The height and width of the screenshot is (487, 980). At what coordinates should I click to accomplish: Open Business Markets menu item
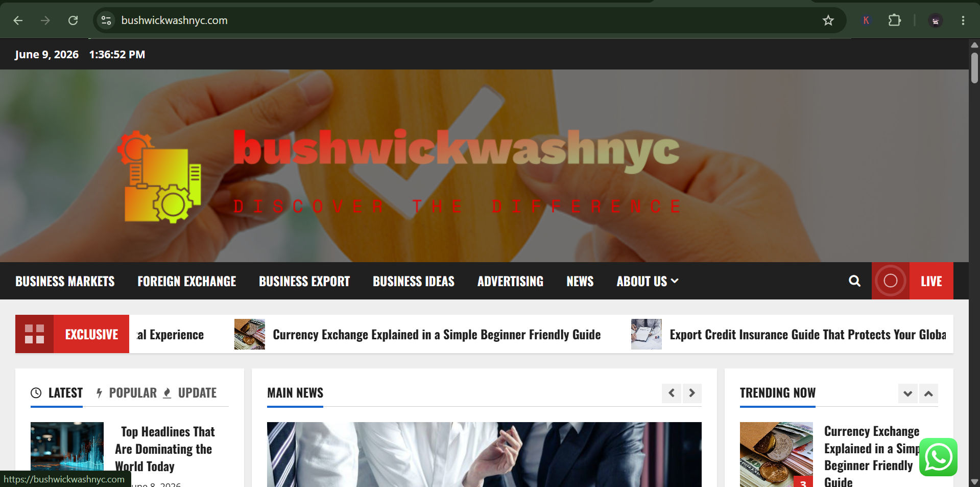click(65, 281)
